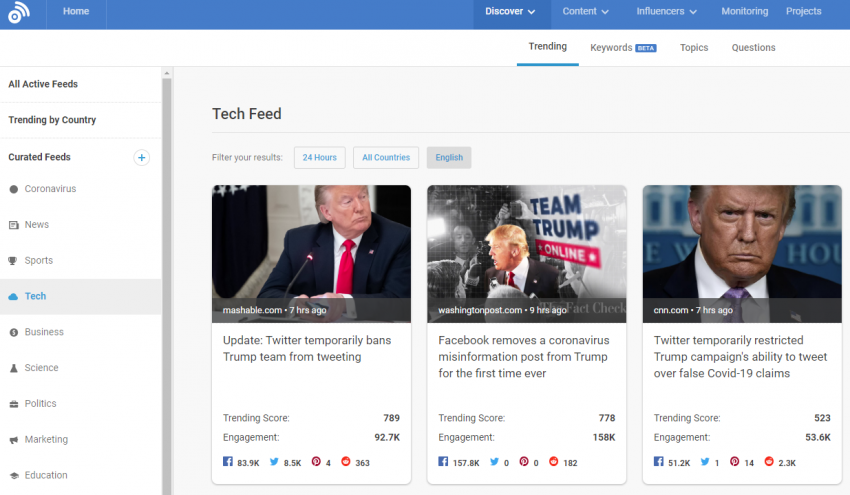Click the Sports trophy icon
This screenshot has height=495, width=850.
(13, 261)
